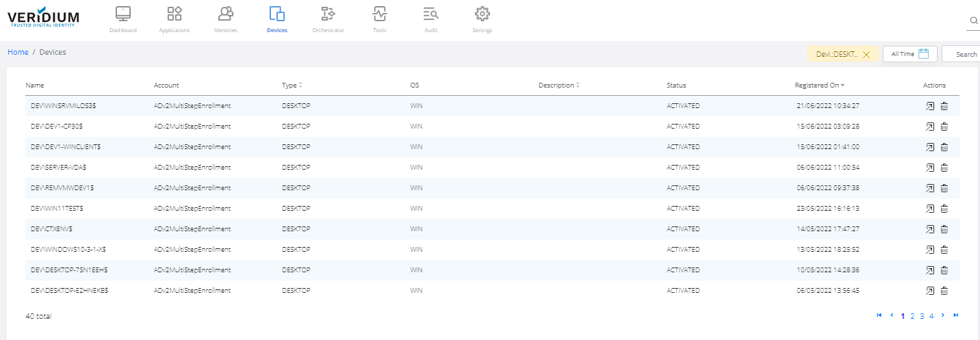Open the Dashboard section icon
This screenshot has height=340, width=980.
tap(123, 14)
